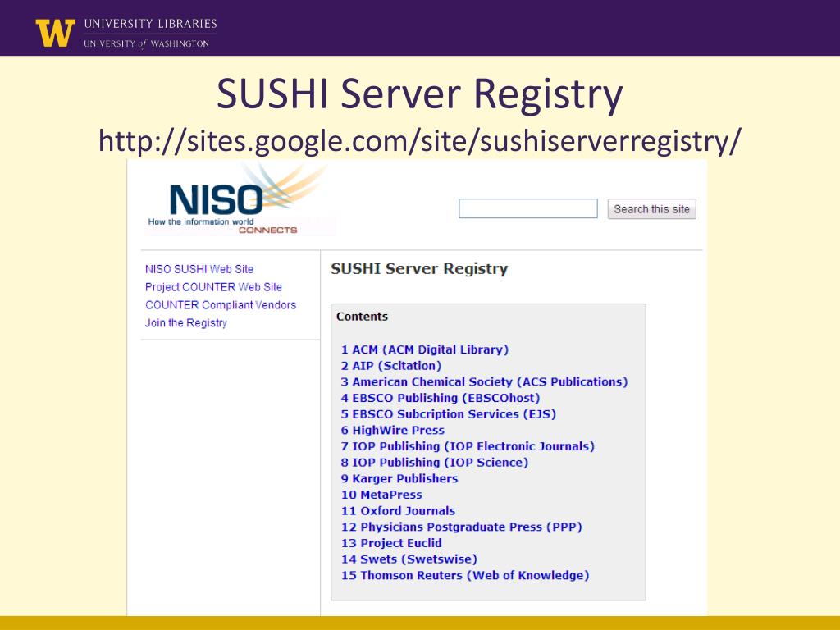Viewport: 840px width, 630px height.
Task: Jump to Karger Publishers entry
Action: [x=399, y=478]
